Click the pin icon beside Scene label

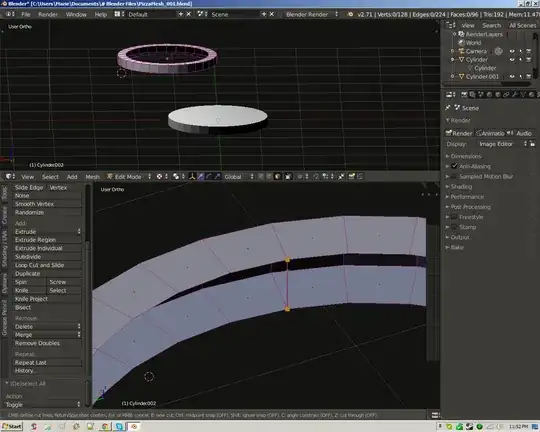[x=448, y=108]
